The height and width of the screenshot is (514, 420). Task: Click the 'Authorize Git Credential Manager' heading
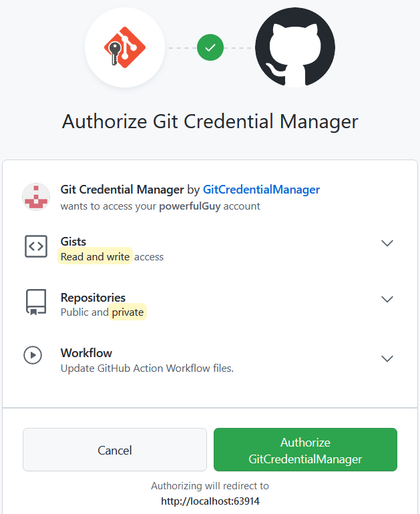click(210, 121)
